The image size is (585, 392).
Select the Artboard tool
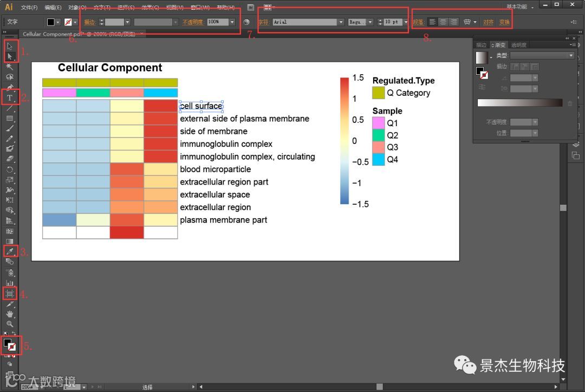pos(10,293)
